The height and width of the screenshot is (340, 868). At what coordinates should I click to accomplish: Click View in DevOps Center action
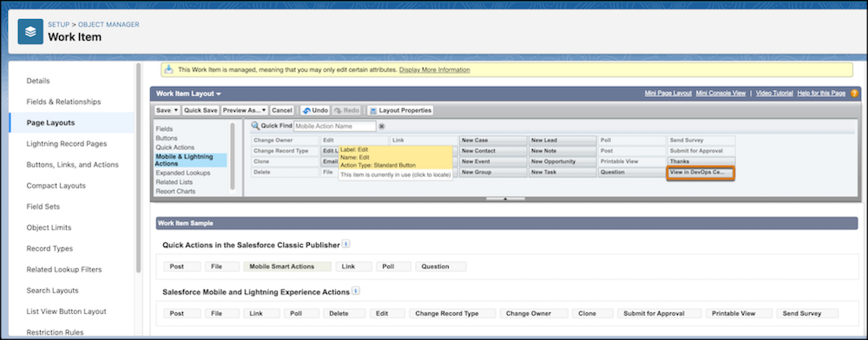pyautogui.click(x=700, y=173)
